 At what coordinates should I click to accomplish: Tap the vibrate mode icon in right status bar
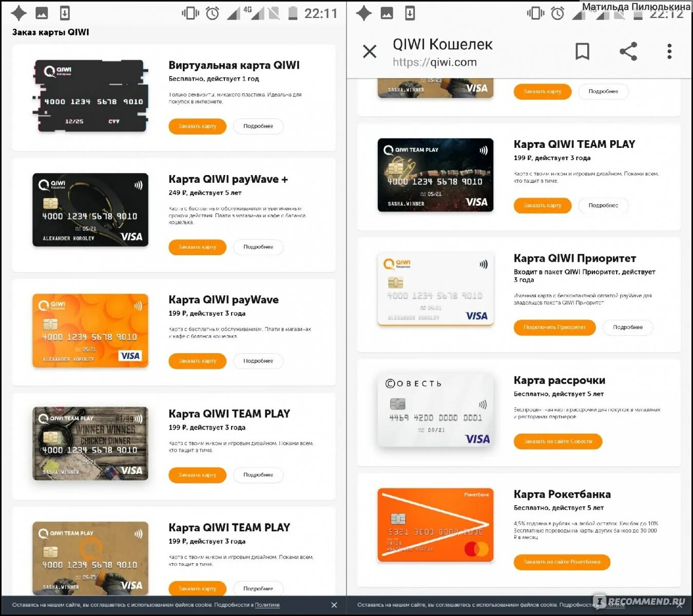(x=535, y=13)
